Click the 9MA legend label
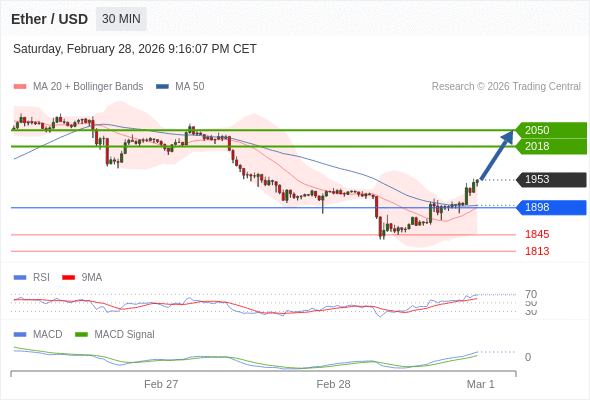Image resolution: width=590 pixels, height=400 pixels. pyautogui.click(x=92, y=278)
